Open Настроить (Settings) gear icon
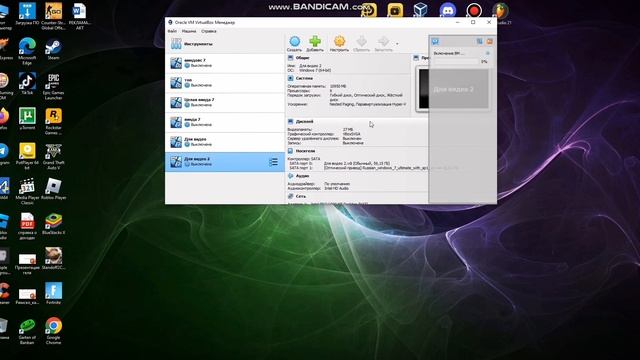 [339, 42]
